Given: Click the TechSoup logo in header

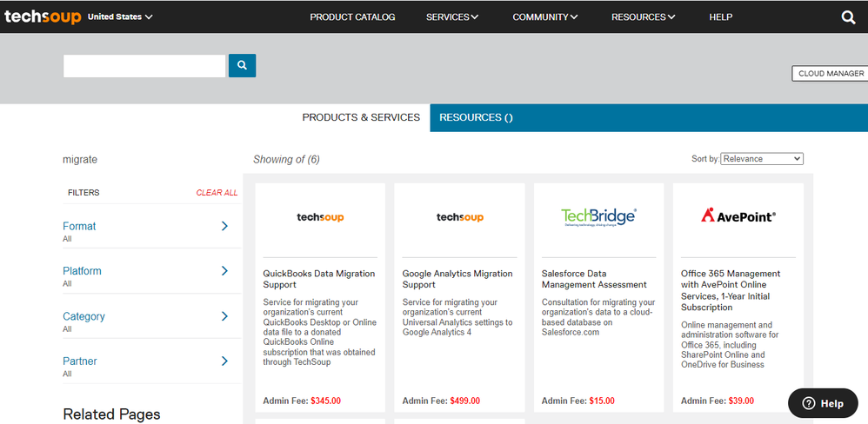Looking at the screenshot, I should (43, 17).
